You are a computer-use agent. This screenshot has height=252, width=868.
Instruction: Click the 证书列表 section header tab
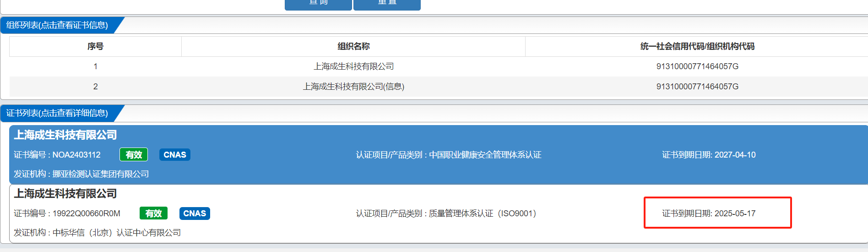(x=57, y=113)
